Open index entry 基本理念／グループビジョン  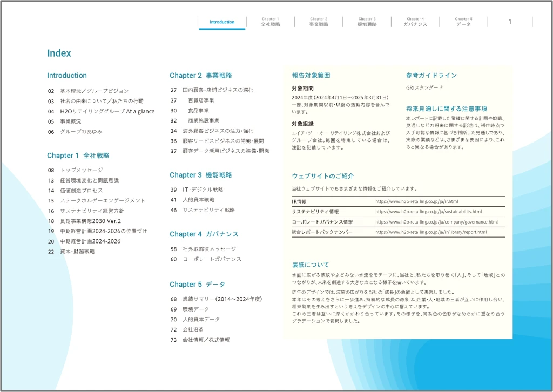[94, 91]
